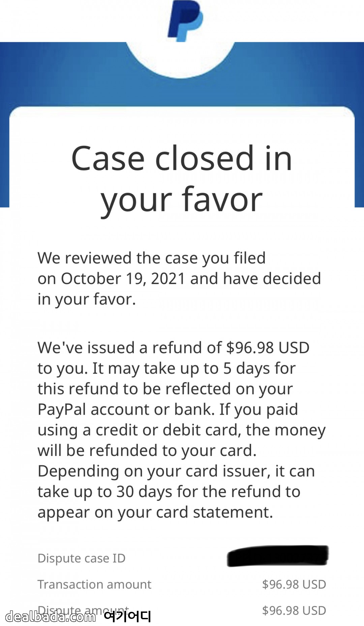Image resolution: width=364 pixels, height=626 pixels.
Task: Click the "Case closed in your favor" heading
Action: 182,179
